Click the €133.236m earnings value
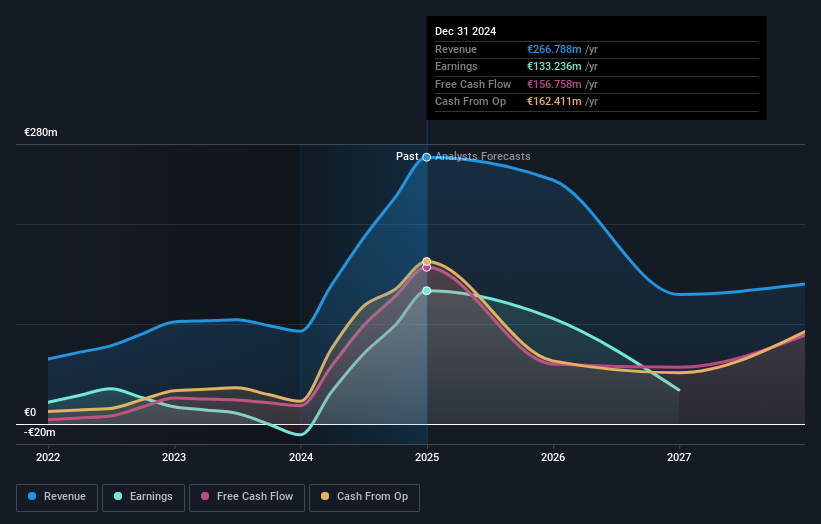This screenshot has height=524, width=821. 554,66
